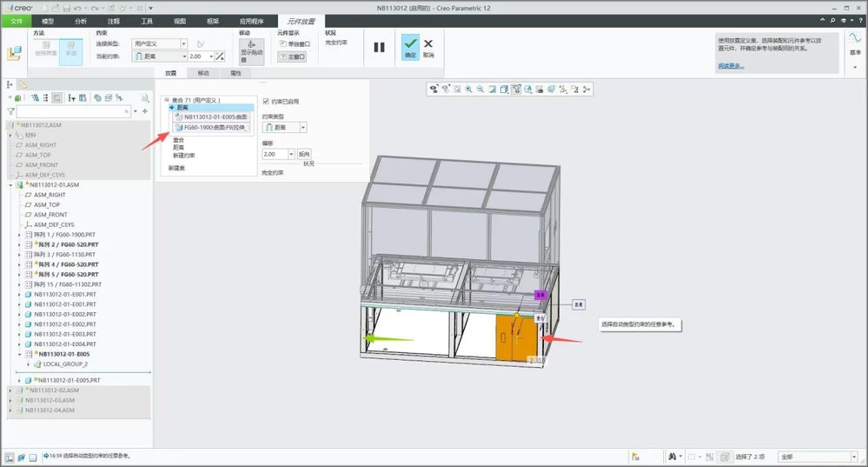Switch to the 模型 ribbon tab
This screenshot has height=467, width=868.
coord(48,21)
